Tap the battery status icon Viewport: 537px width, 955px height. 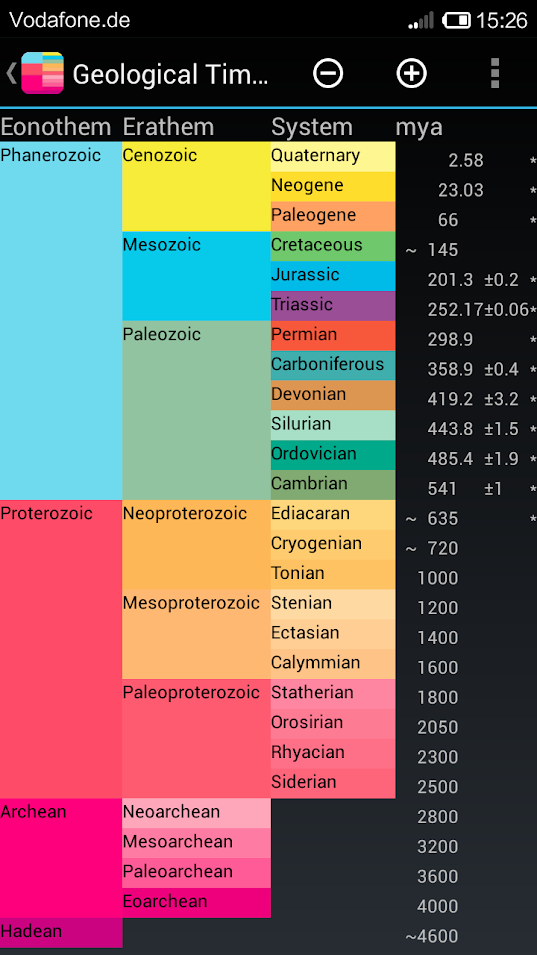457,21
